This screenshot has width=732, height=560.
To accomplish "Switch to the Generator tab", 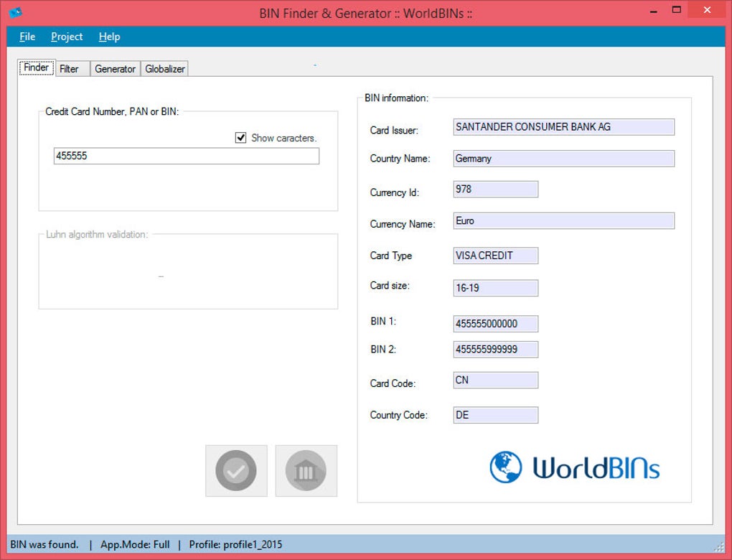I will coord(115,69).
